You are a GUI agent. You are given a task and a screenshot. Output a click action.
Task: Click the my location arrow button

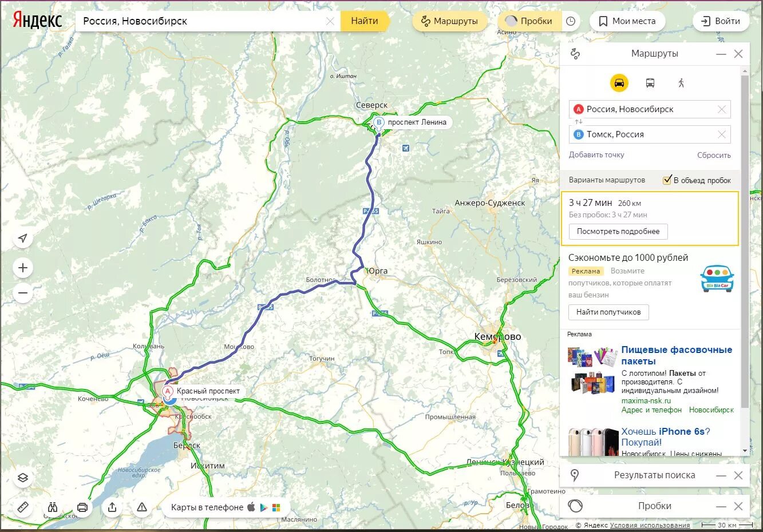pyautogui.click(x=23, y=238)
